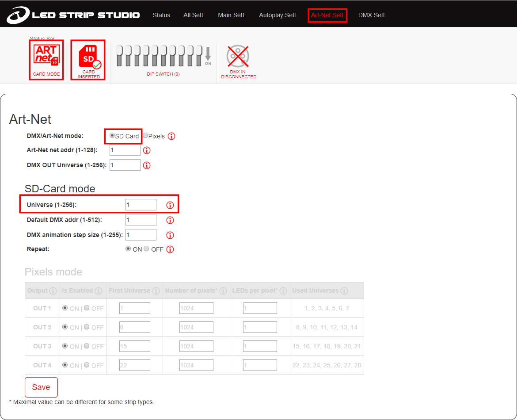
Task: Set Repeat to OFF
Action: (x=146, y=249)
